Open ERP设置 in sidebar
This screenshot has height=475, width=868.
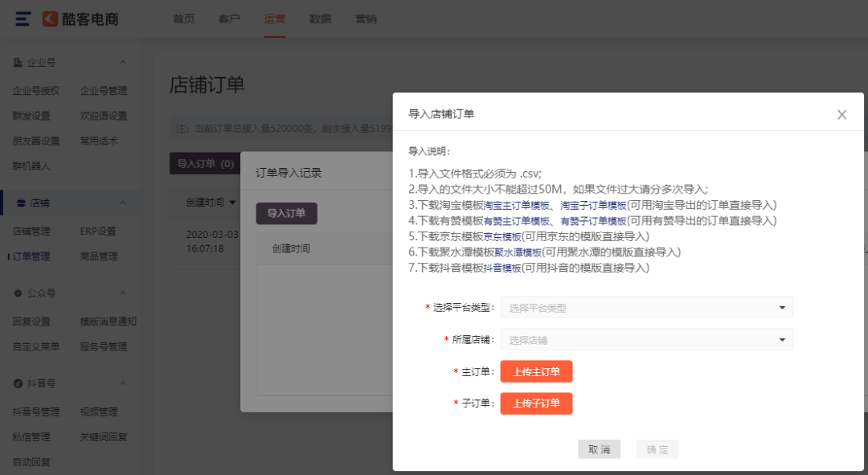98,231
